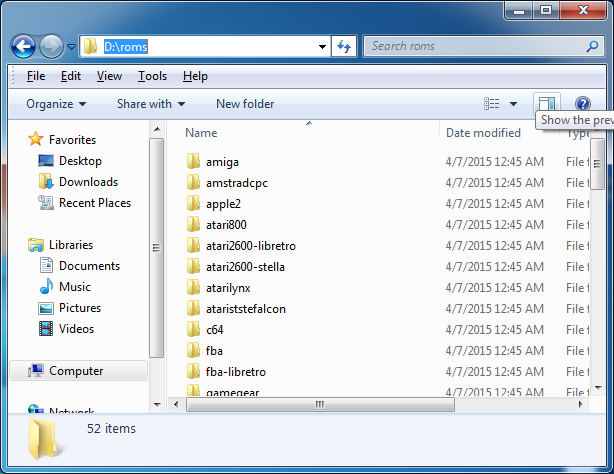This screenshot has width=614, height=474.
Task: Select the apple2 folder
Action: click(223, 204)
